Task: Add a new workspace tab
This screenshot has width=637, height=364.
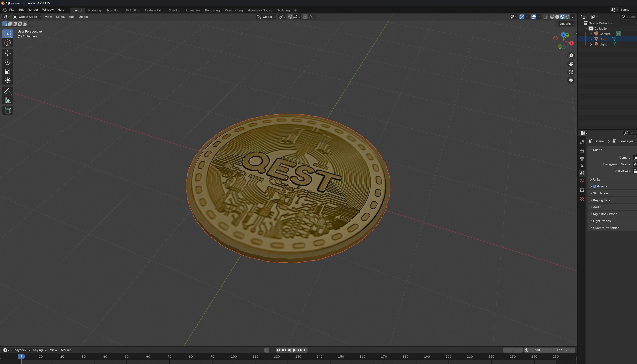Action: point(295,10)
